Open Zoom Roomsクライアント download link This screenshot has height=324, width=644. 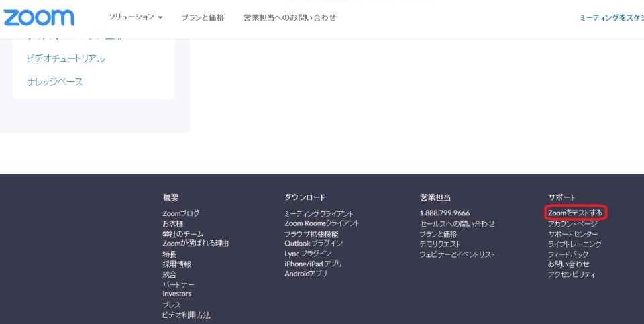click(322, 223)
